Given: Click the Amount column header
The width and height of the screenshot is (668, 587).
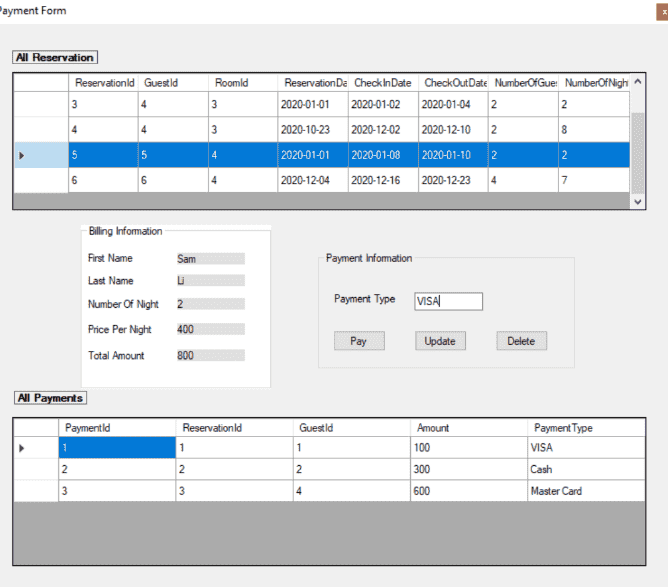Looking at the screenshot, I should point(469,428).
